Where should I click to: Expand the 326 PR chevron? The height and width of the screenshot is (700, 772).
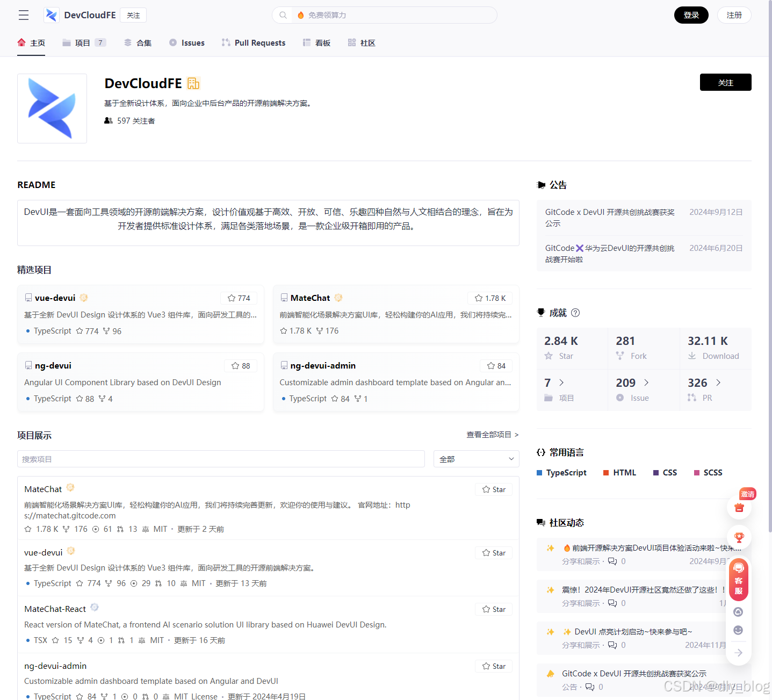tap(718, 383)
